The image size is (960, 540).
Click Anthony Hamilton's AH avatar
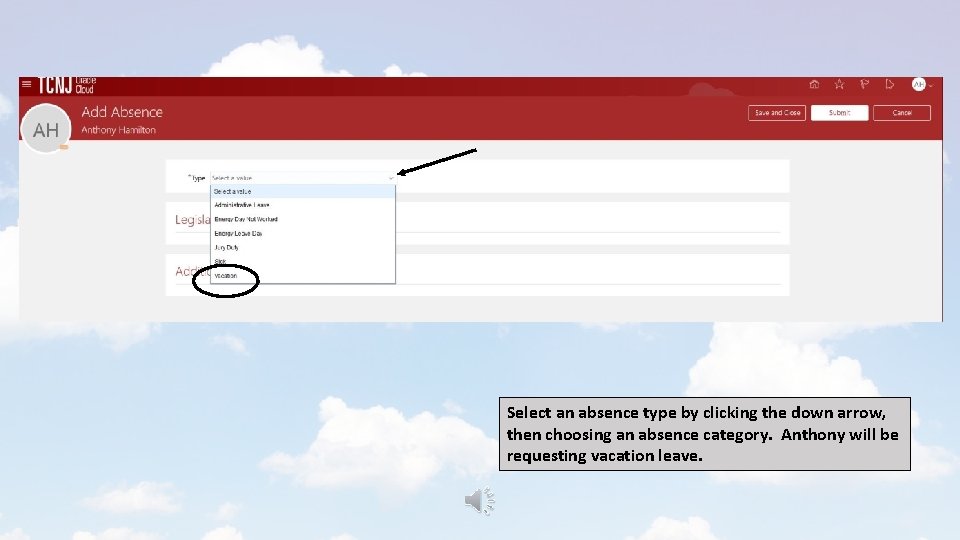pyautogui.click(x=46, y=129)
